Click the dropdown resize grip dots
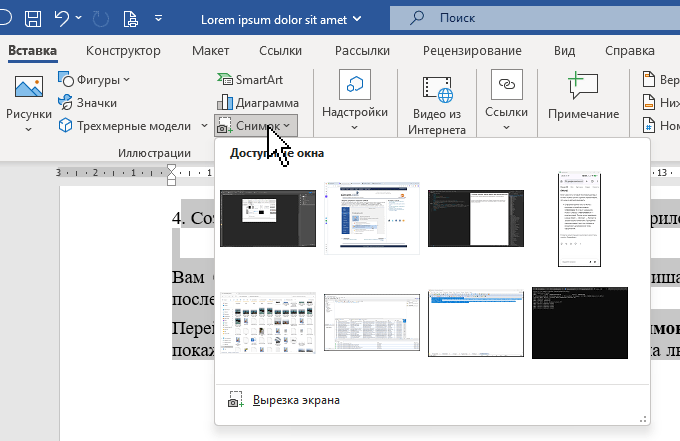Viewport: 680px width, 441px height. [643, 419]
